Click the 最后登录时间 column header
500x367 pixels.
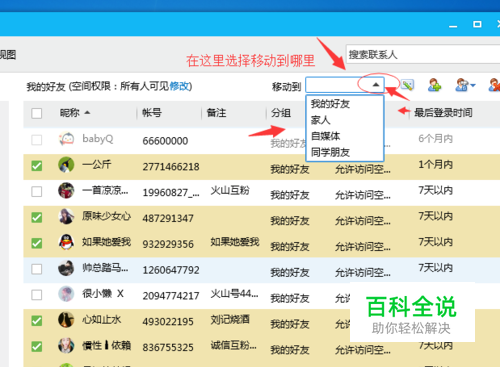pos(443,113)
